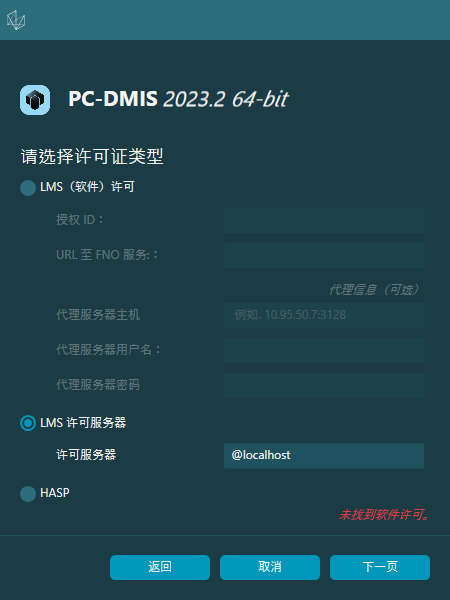Viewport: 450px width, 600px height.
Task: Focus the 代理服务器用户名 input box
Action: (x=324, y=350)
